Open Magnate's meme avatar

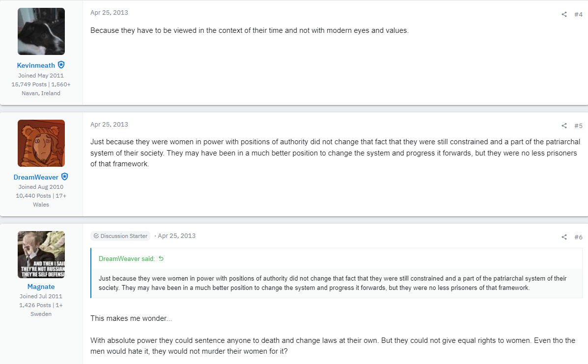click(x=41, y=255)
